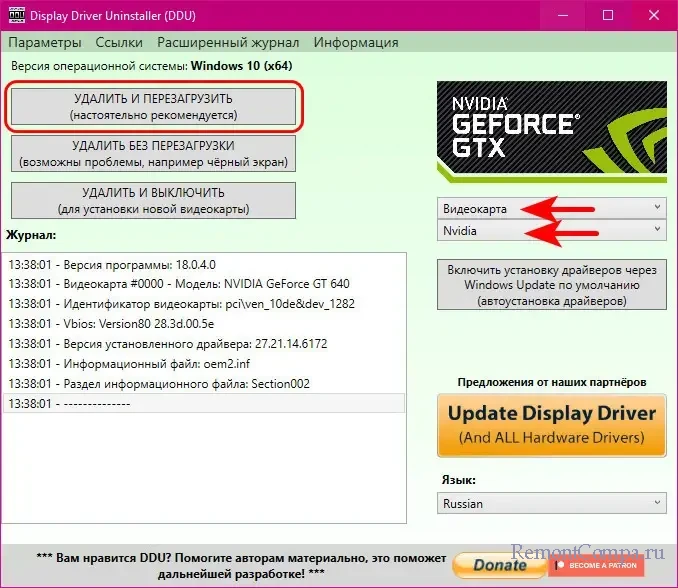Viewport: 678px width, 588px height.
Task: Select log line Информационный файл: oem2.inf
Action: [x=204, y=364]
